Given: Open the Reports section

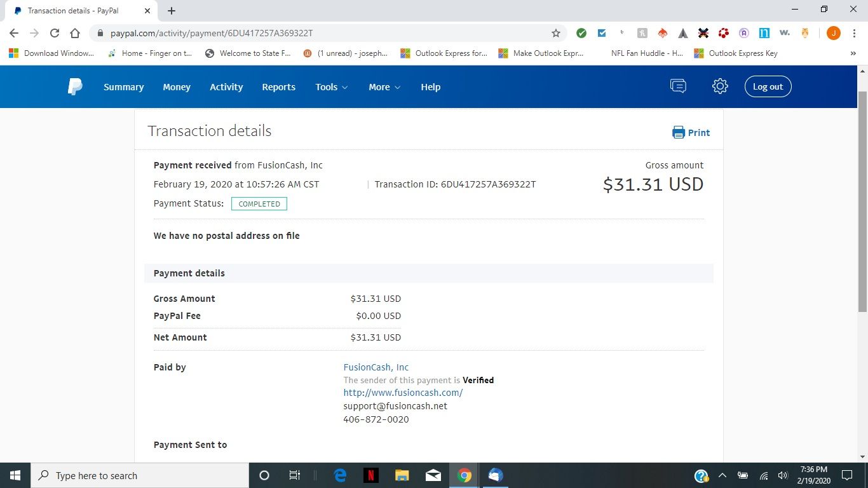Looking at the screenshot, I should pyautogui.click(x=278, y=87).
